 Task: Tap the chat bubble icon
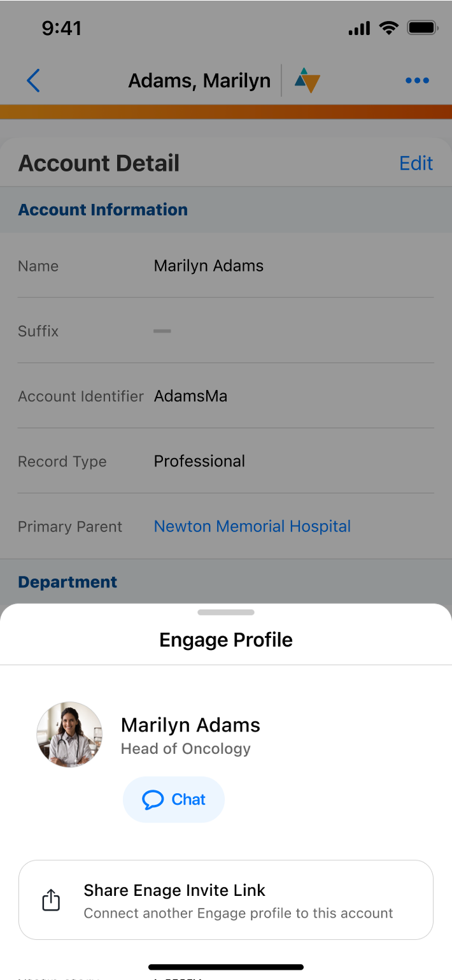click(153, 800)
